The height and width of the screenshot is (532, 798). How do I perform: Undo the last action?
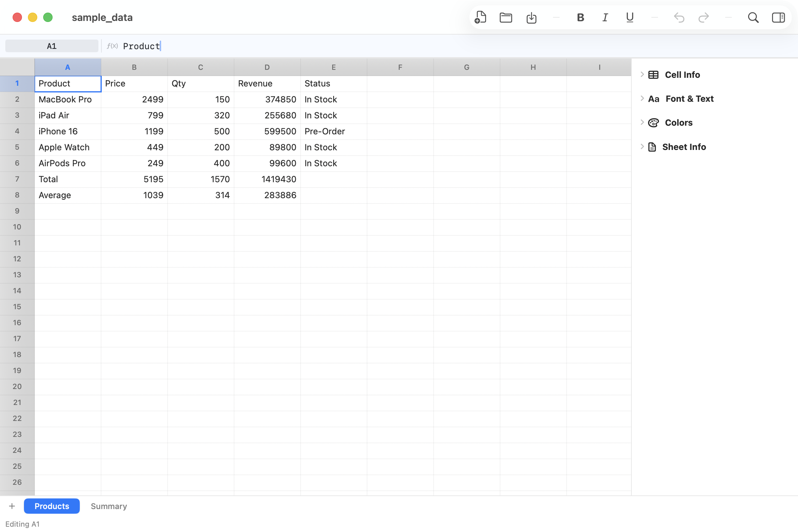[x=679, y=17]
